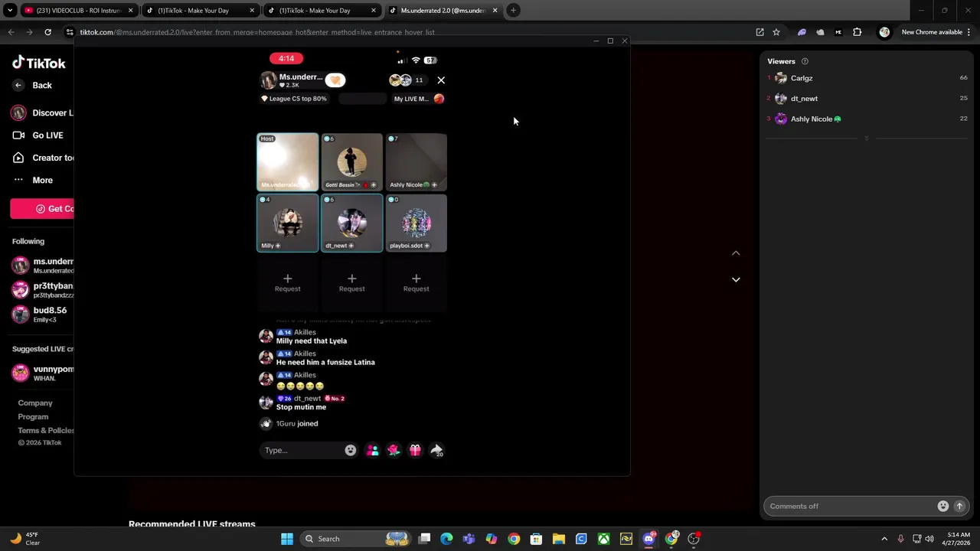The image size is (980, 551).
Task: Open followed account ms.underrated in sidebar
Action: pos(43,266)
